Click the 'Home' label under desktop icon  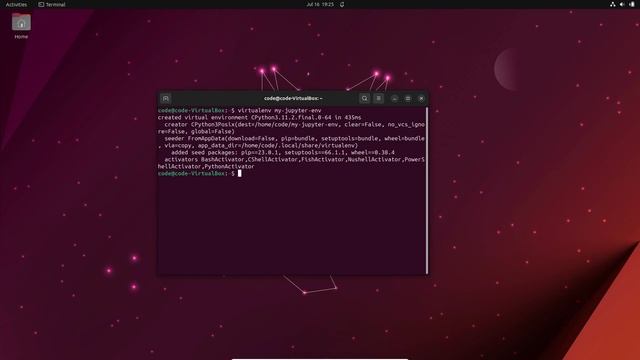point(21,37)
